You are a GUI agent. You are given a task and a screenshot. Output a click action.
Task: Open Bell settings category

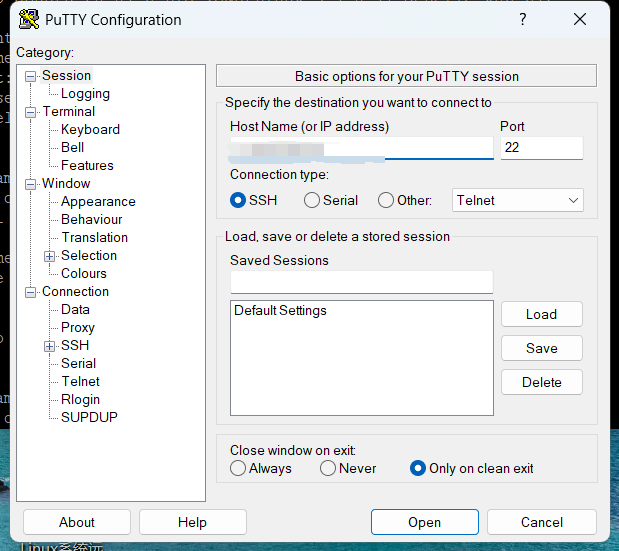coord(72,148)
